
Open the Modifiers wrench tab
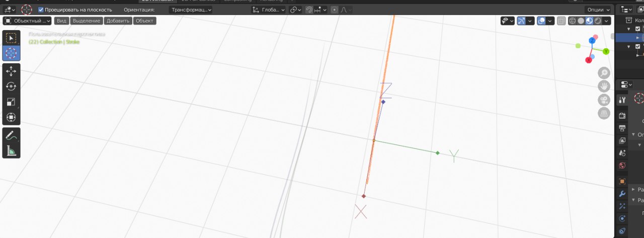[622, 194]
